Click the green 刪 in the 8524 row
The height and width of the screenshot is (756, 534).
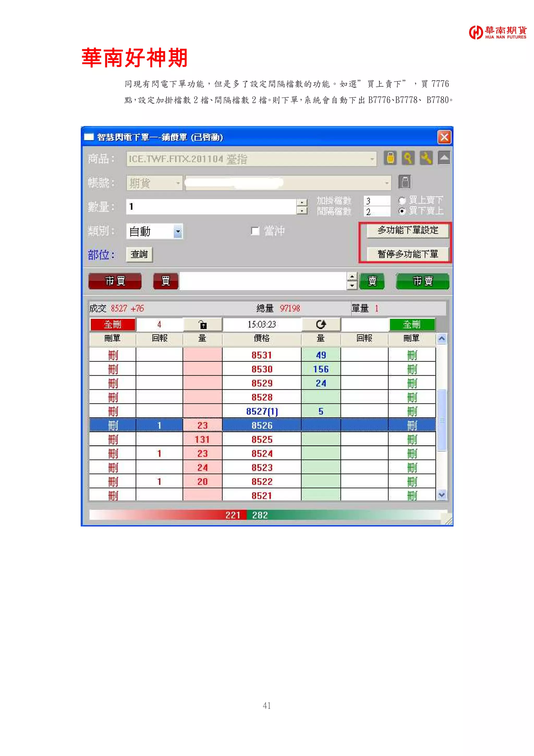tap(412, 454)
